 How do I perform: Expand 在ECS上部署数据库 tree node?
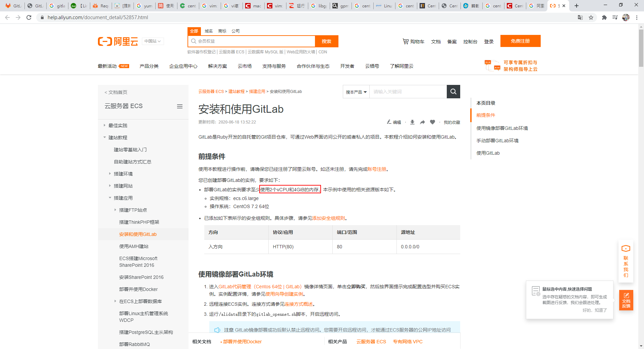(115, 301)
